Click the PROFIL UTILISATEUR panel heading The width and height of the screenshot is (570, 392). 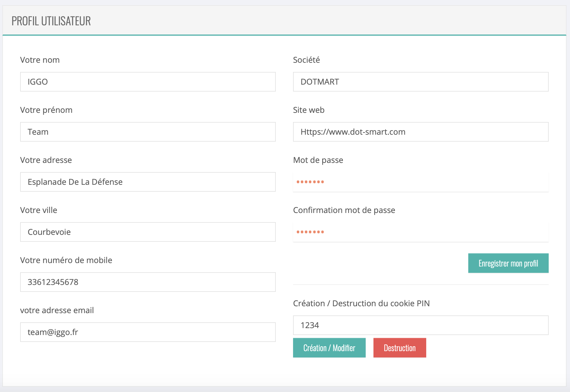[51, 21]
